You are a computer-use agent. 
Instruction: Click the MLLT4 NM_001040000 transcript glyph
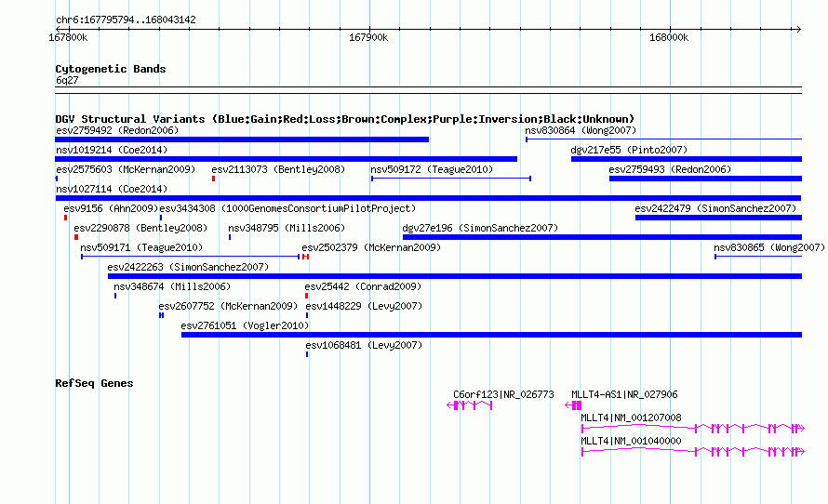(x=693, y=451)
